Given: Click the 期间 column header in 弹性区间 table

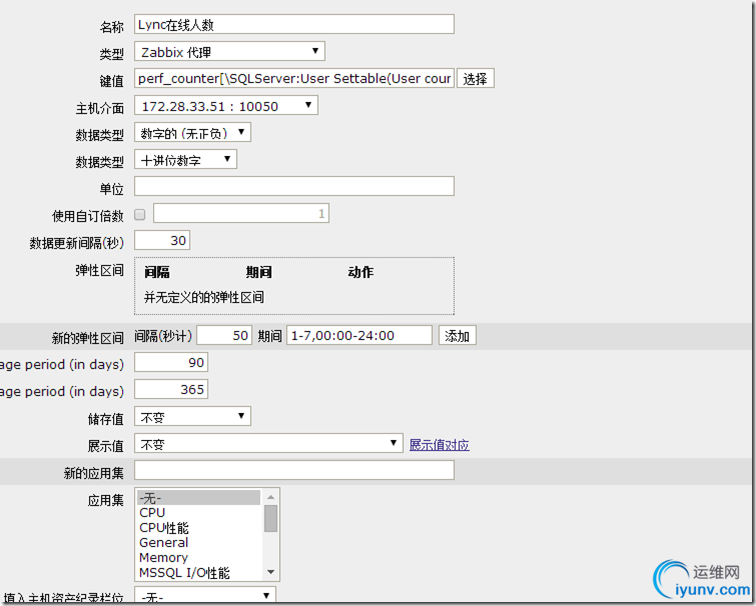Looking at the screenshot, I should click(x=259, y=272).
